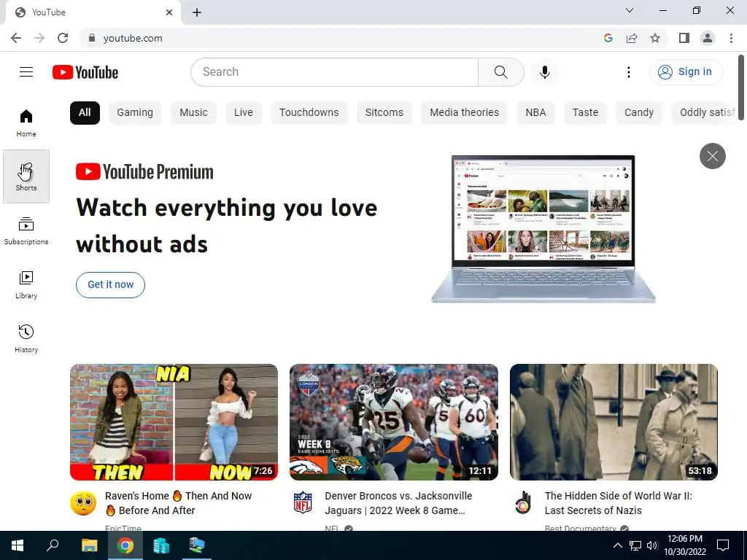Image resolution: width=747 pixels, height=560 pixels.
Task: Open the Raven's Home Then and Now thumbnail
Action: tap(174, 422)
